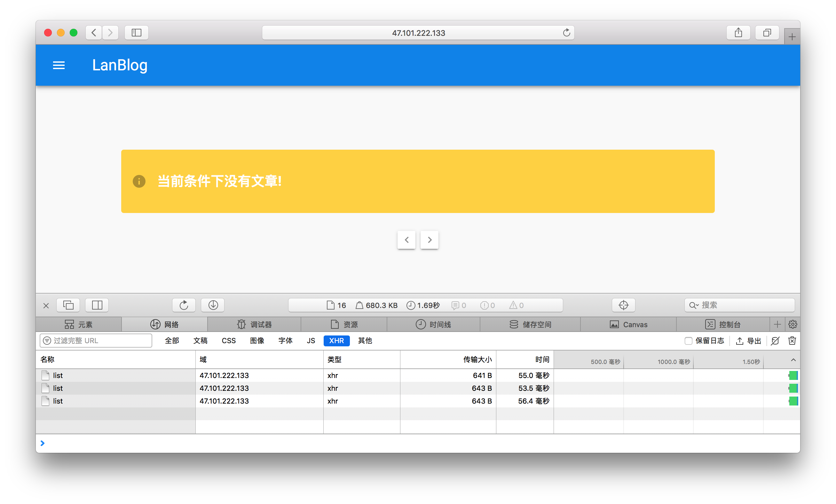The width and height of the screenshot is (836, 504).
Task: Dock the inspector to the side
Action: pyautogui.click(x=97, y=305)
